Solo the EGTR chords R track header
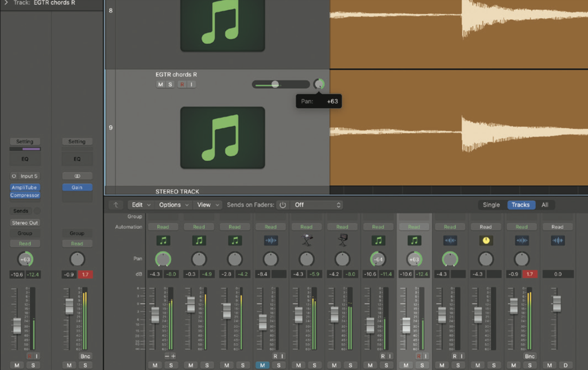 point(170,84)
